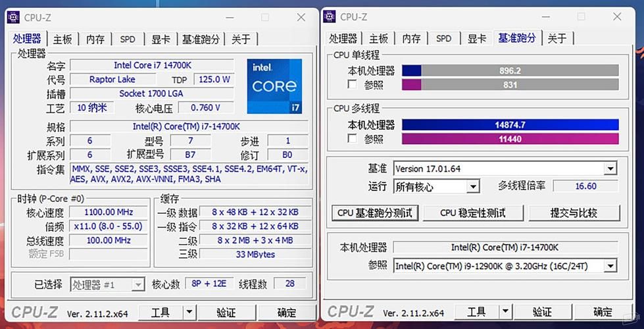This screenshot has height=329, width=644.
Task: Click the Intel Core i7 logo badge
Action: tap(275, 86)
